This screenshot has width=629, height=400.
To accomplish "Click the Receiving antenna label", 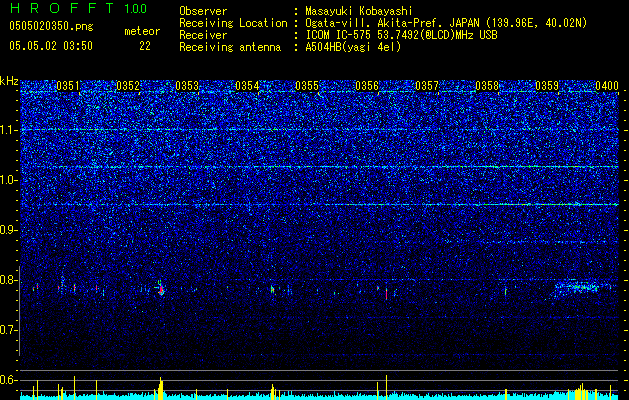I will pyautogui.click(x=230, y=47).
